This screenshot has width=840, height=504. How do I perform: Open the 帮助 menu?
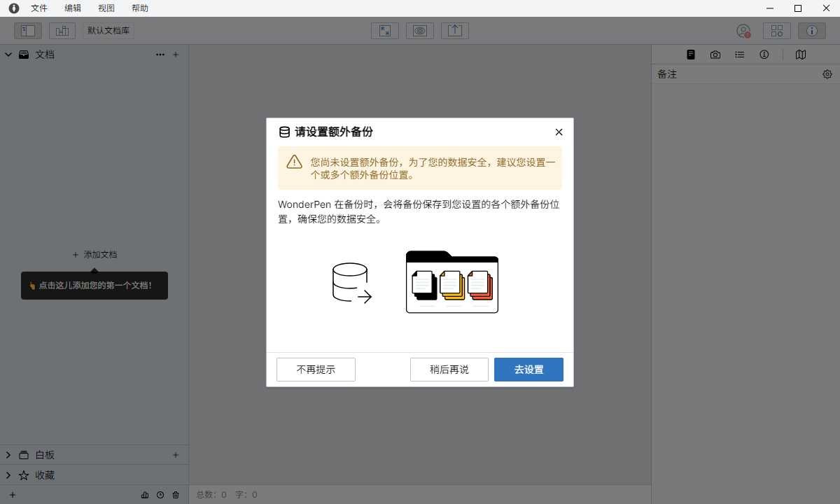(140, 8)
